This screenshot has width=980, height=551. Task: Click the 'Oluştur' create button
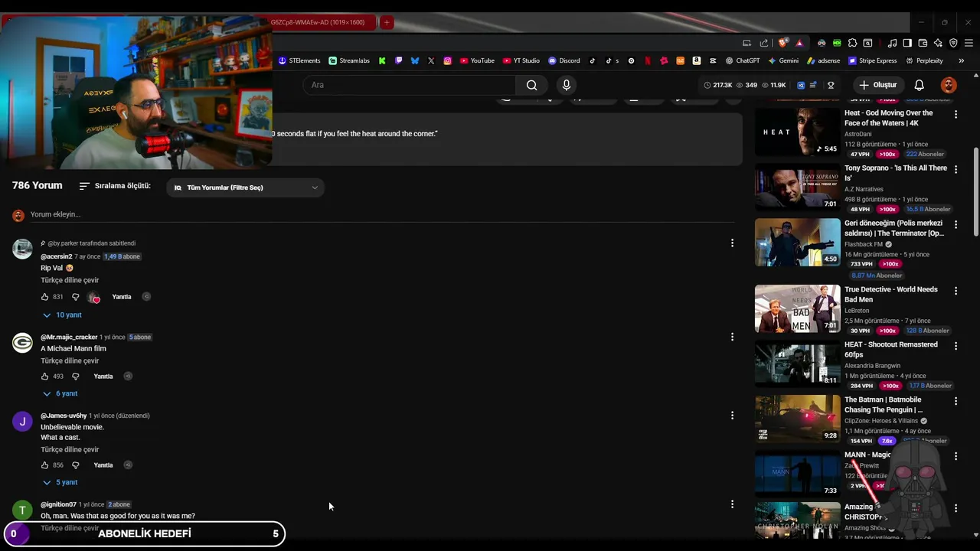coord(877,85)
